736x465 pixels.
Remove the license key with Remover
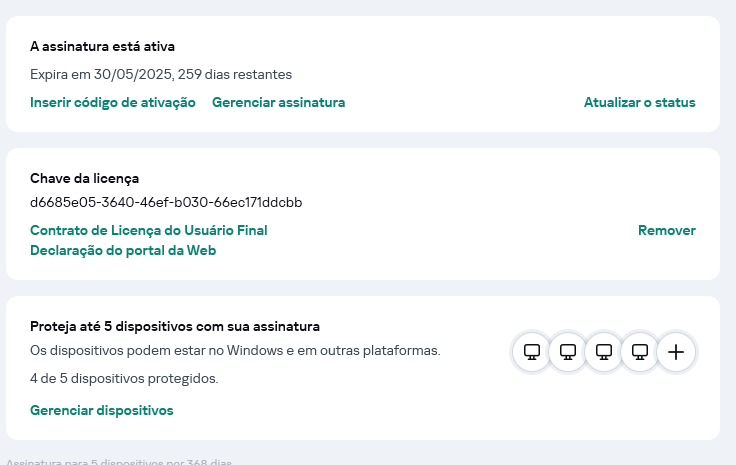coord(666,230)
